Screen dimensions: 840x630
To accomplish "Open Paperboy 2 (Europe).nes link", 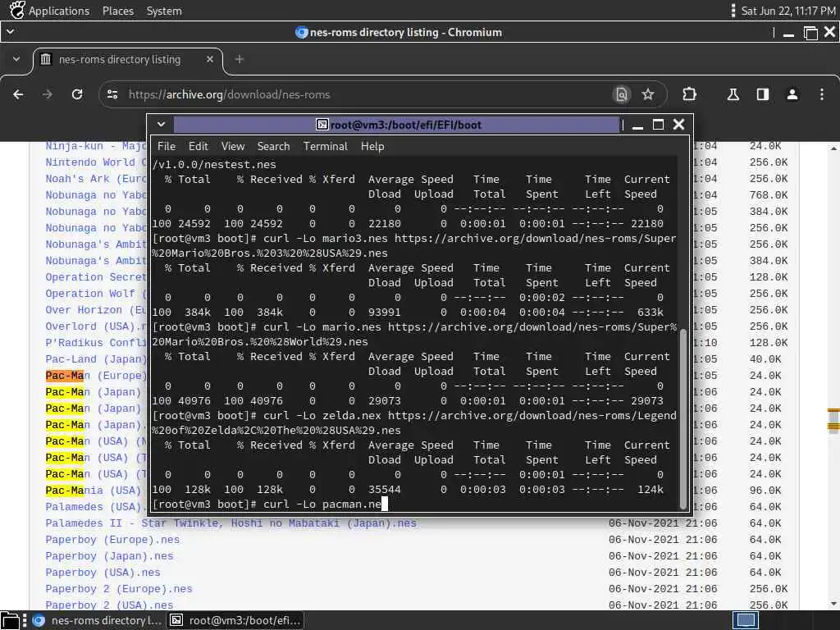I will click(x=119, y=589).
